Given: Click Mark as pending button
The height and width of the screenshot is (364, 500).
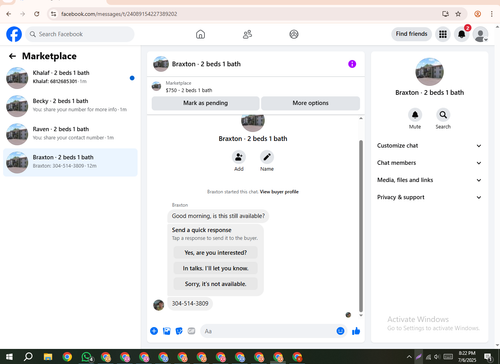Looking at the screenshot, I should tap(205, 103).
